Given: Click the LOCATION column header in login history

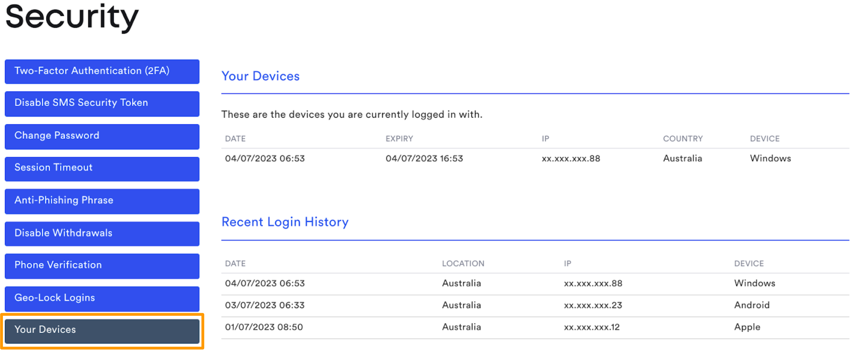Looking at the screenshot, I should (463, 263).
